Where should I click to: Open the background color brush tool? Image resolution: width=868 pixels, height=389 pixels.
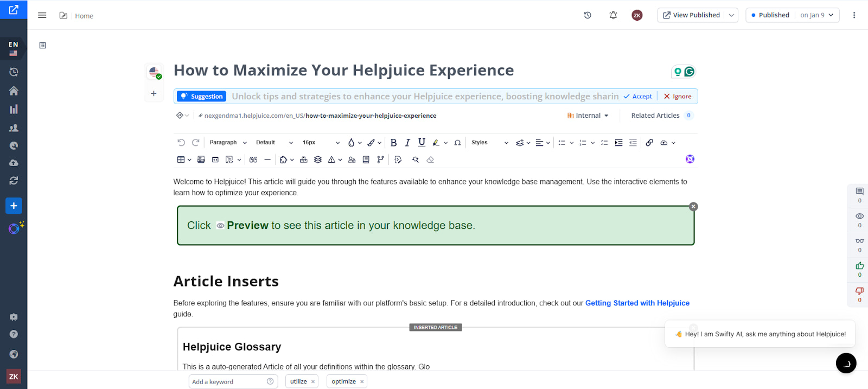tap(371, 143)
